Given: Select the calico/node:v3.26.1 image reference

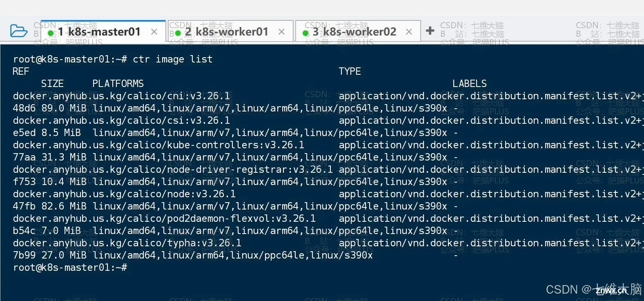Looking at the screenshot, I should tap(124, 194).
